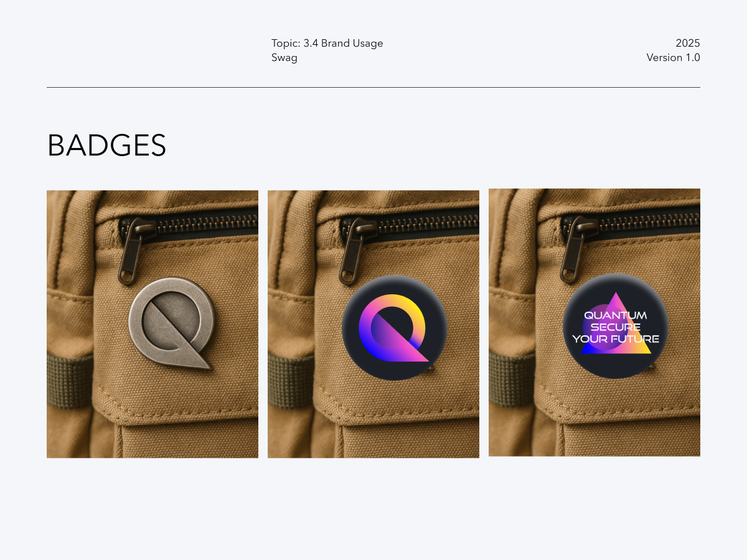The width and height of the screenshot is (747, 560).
Task: Click the SECURE word on the badge
Action: click(615, 327)
